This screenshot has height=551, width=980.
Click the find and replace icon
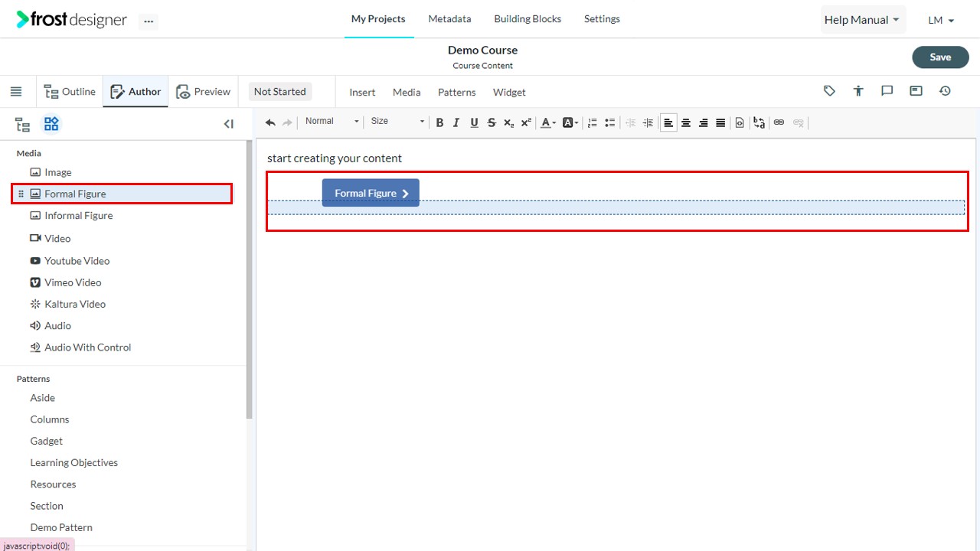pos(759,122)
